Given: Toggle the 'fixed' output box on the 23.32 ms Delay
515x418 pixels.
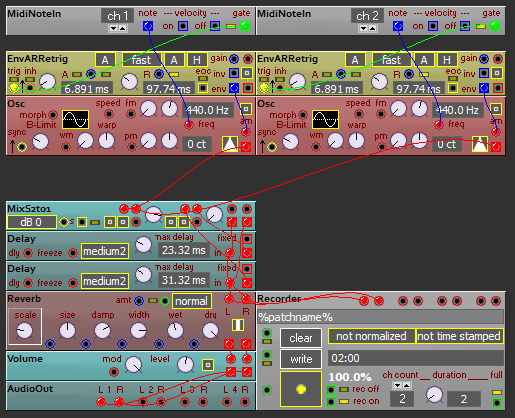Looking at the screenshot, I should [x=247, y=239].
